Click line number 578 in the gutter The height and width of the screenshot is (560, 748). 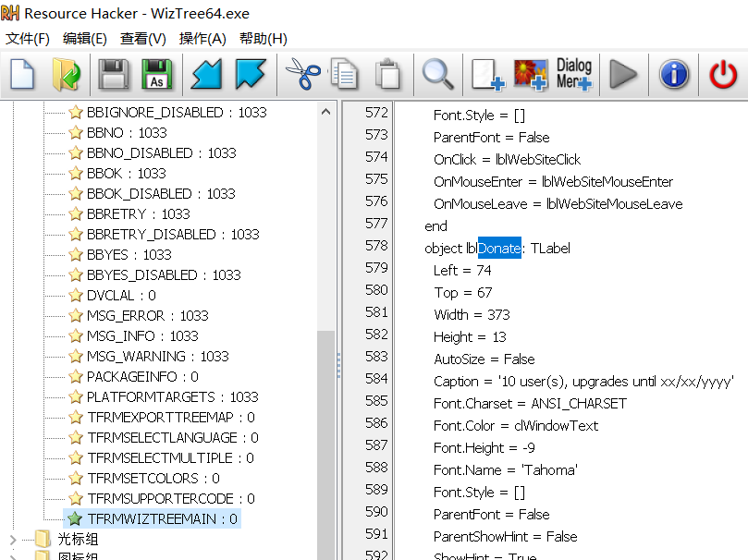(x=376, y=246)
